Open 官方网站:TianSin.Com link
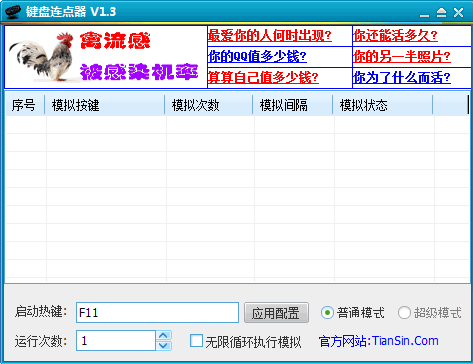The image size is (473, 364). tap(379, 341)
